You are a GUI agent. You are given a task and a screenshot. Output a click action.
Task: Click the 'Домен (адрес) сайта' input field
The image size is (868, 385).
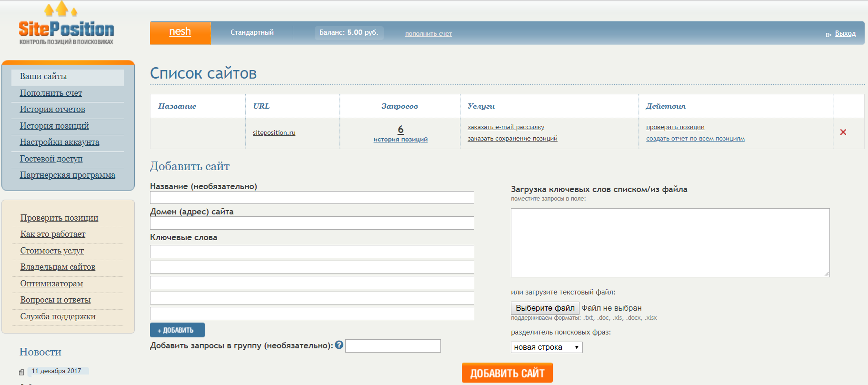(x=312, y=223)
